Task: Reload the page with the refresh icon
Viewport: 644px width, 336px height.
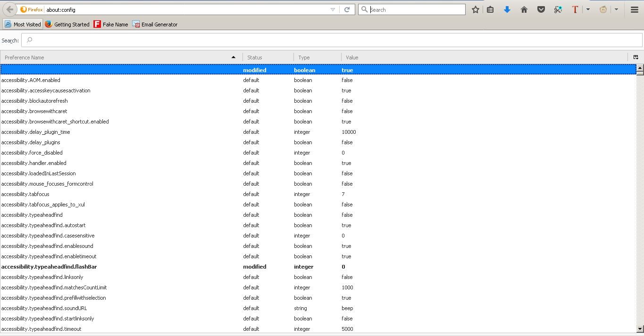Action: (348, 9)
